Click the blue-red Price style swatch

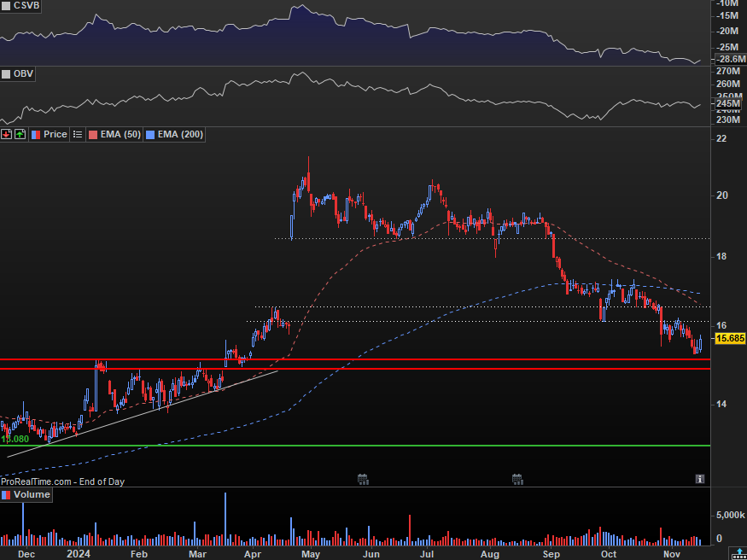[36, 135]
